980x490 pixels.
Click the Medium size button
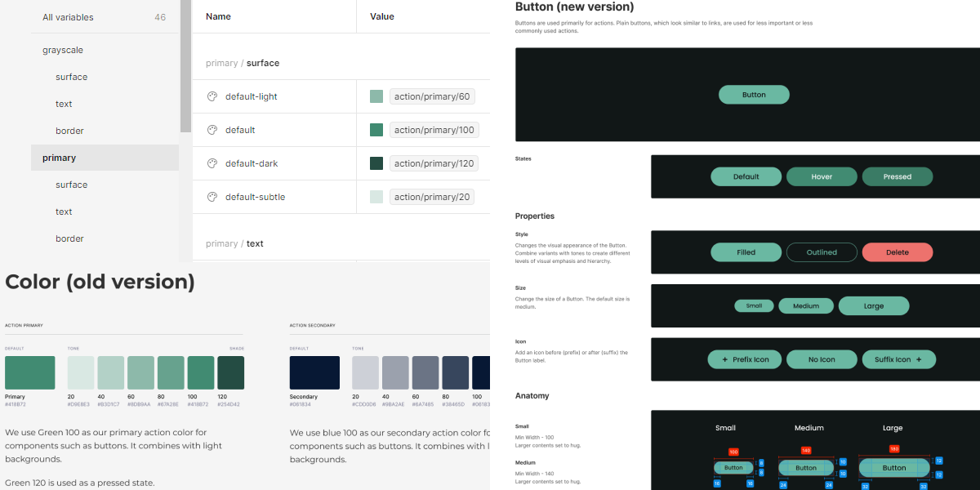(806, 306)
